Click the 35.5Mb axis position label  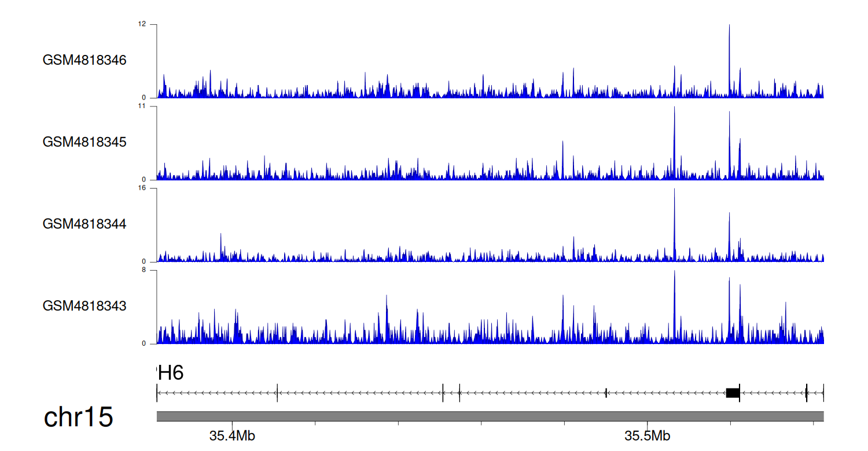[x=648, y=436]
